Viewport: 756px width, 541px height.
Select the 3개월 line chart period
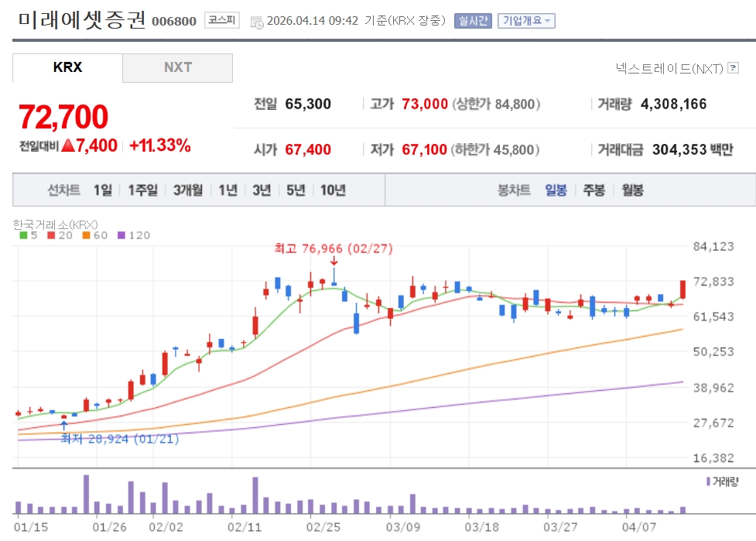click(x=188, y=190)
